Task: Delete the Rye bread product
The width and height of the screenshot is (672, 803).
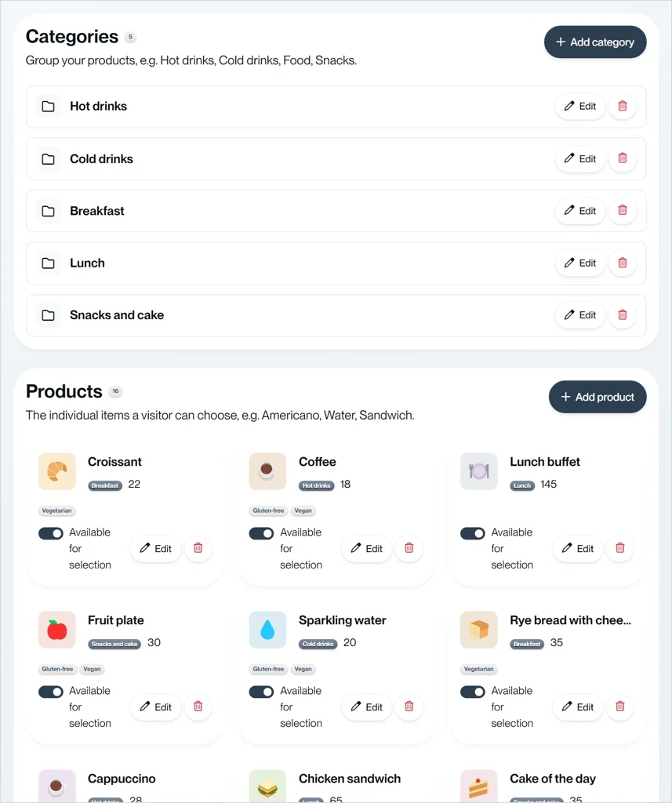Action: [x=620, y=707]
